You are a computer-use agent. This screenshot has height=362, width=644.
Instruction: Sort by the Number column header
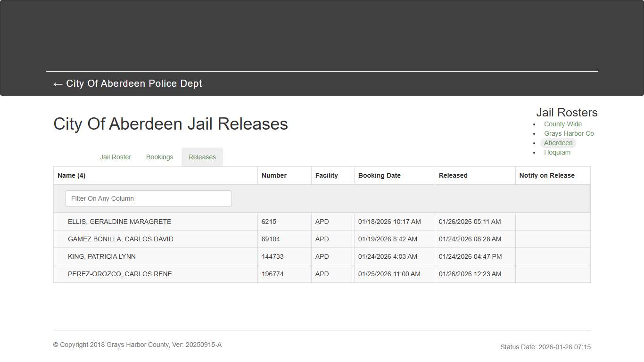274,175
